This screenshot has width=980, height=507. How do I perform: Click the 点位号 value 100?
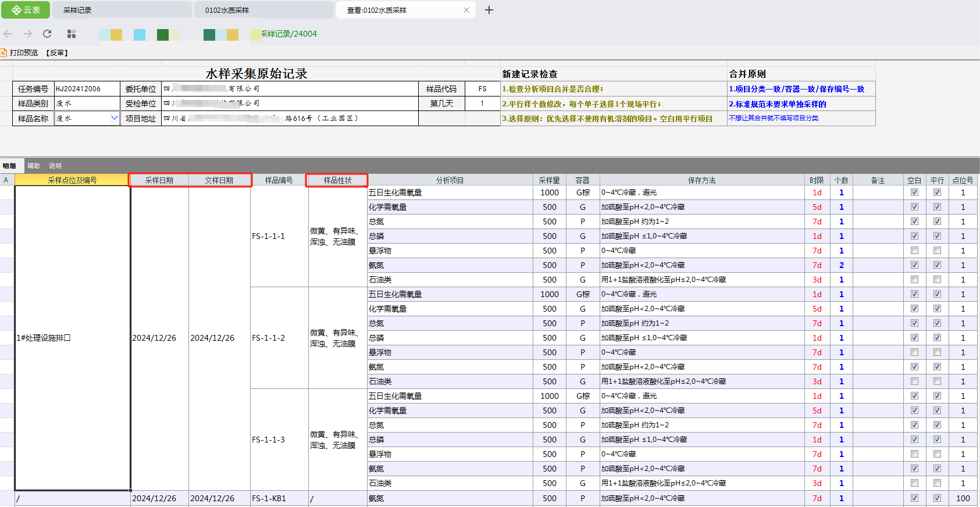963,498
